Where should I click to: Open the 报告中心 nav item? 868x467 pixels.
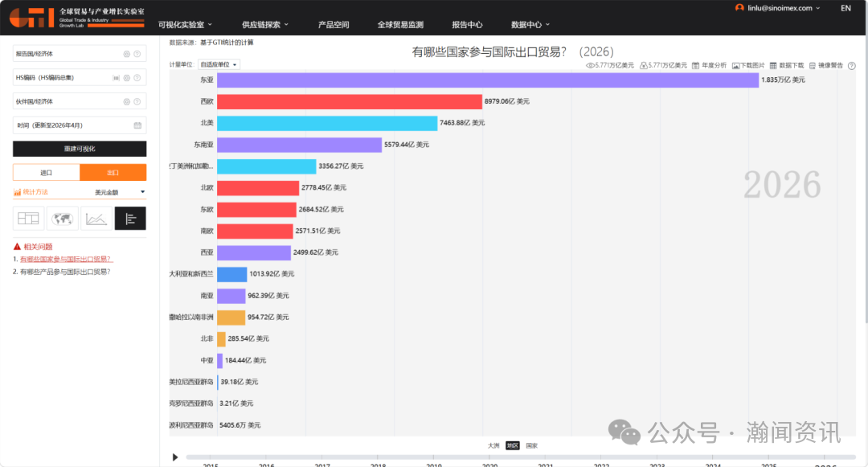(467, 24)
